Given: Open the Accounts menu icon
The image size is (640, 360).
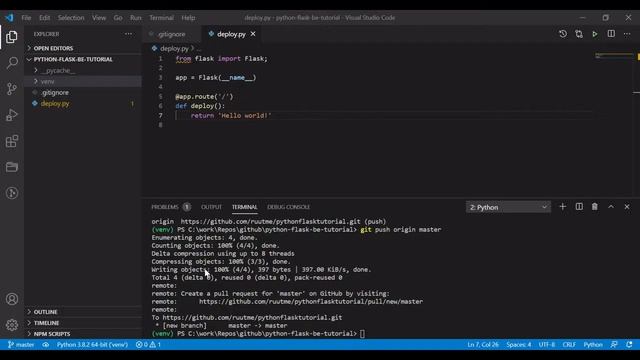Looking at the screenshot, I should [12, 299].
